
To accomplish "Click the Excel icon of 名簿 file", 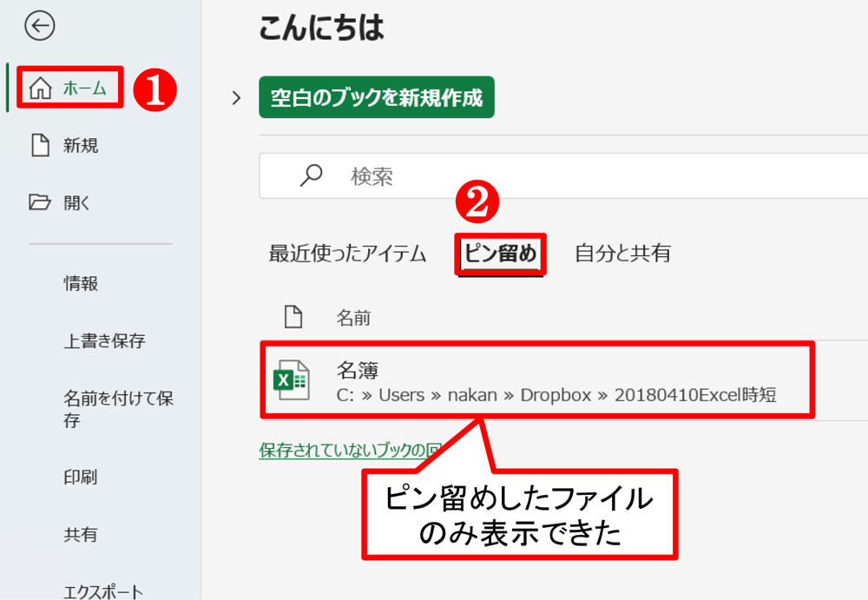I will click(x=291, y=380).
